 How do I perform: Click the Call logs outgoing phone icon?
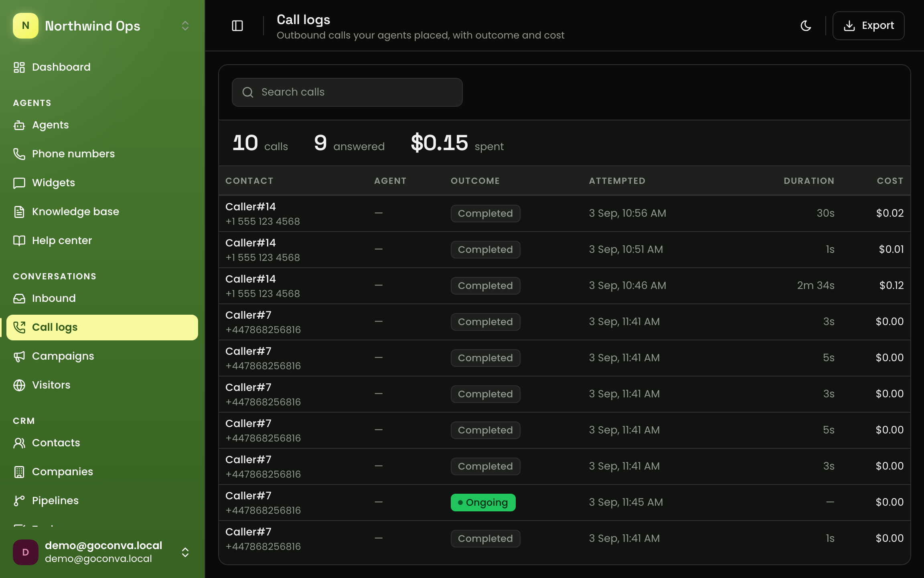coord(19,327)
